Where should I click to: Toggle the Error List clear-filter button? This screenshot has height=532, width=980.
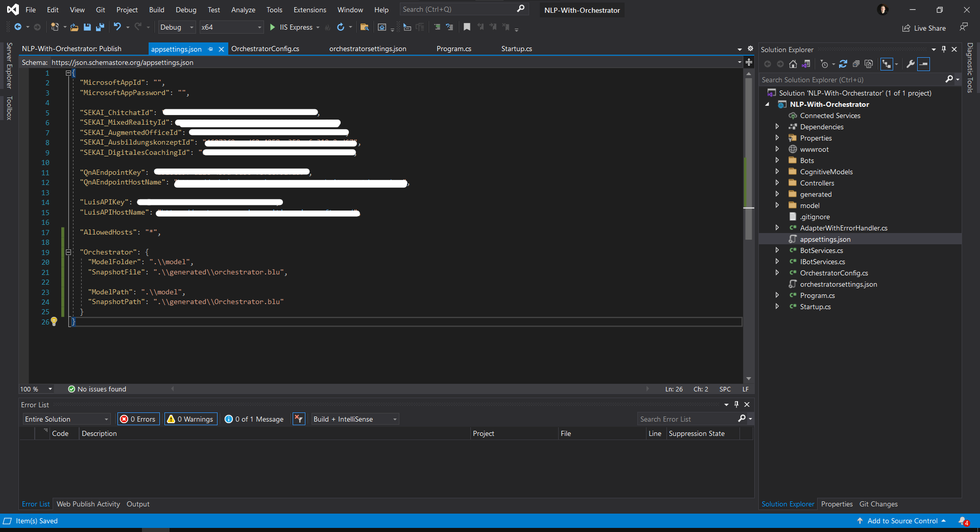tap(299, 419)
